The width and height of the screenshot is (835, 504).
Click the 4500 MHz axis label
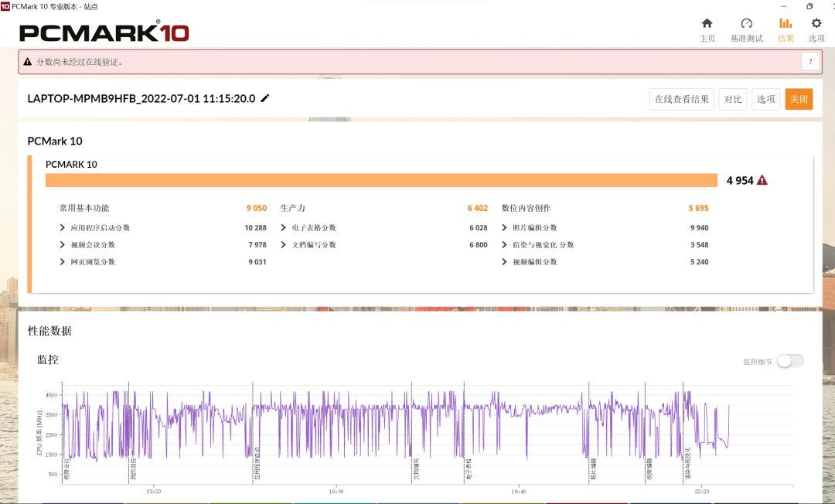pyautogui.click(x=51, y=395)
